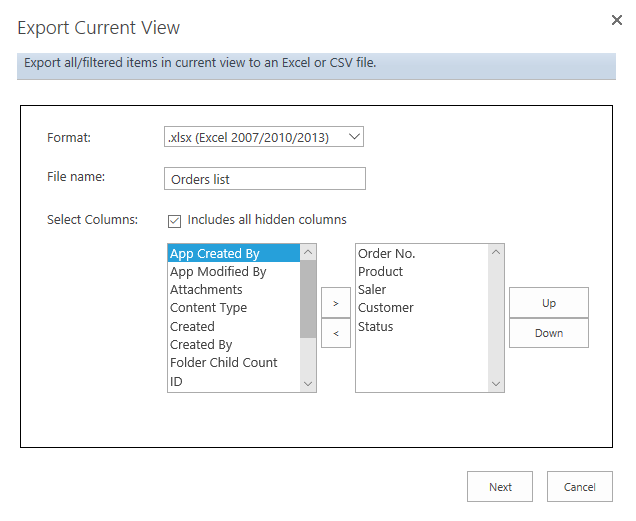
Task: Open the Format dropdown list
Action: pos(264,137)
